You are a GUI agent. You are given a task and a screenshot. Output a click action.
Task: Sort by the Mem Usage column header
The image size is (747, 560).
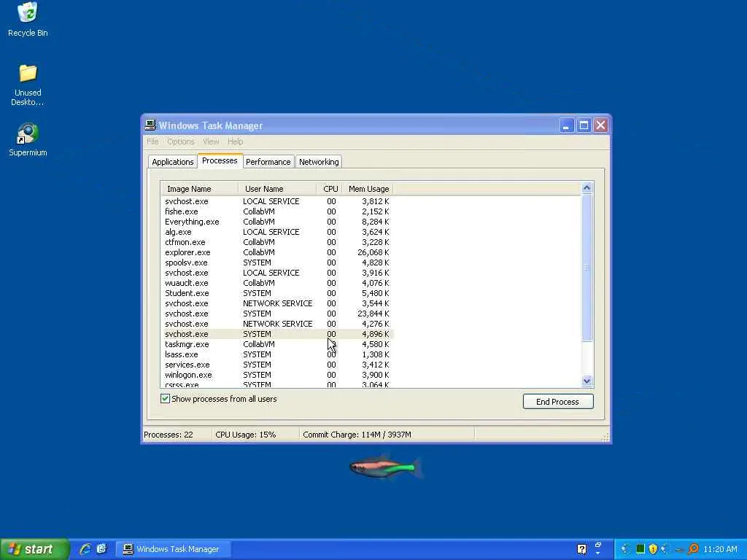click(x=368, y=189)
